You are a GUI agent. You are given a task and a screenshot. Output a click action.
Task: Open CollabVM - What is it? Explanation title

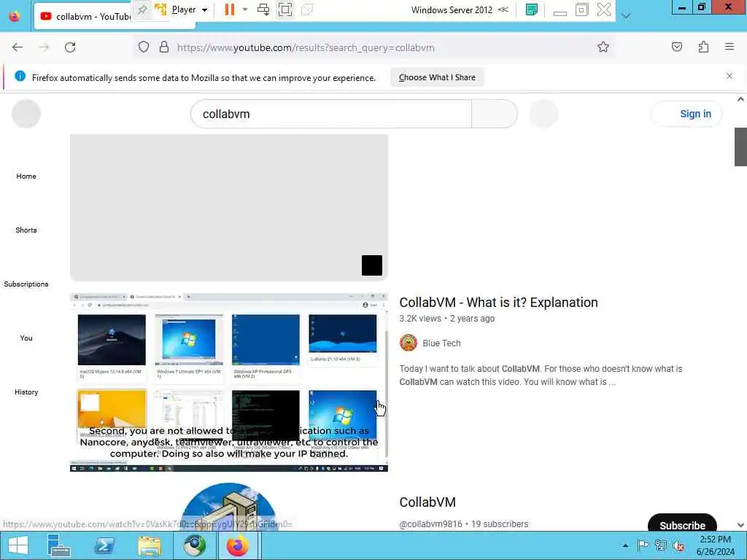coord(498,303)
